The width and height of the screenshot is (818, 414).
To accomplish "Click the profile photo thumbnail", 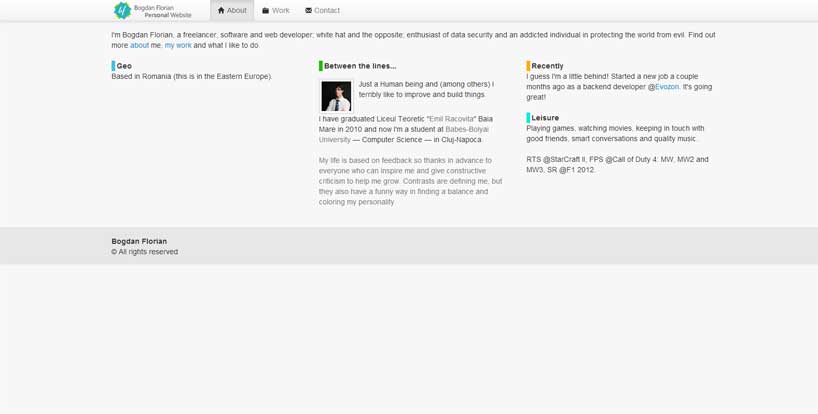I will click(x=336, y=96).
